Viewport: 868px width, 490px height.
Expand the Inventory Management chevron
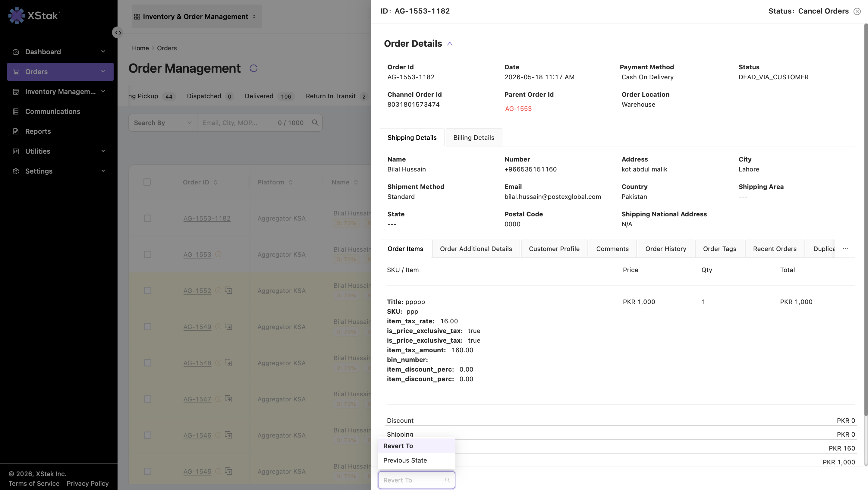[103, 91]
